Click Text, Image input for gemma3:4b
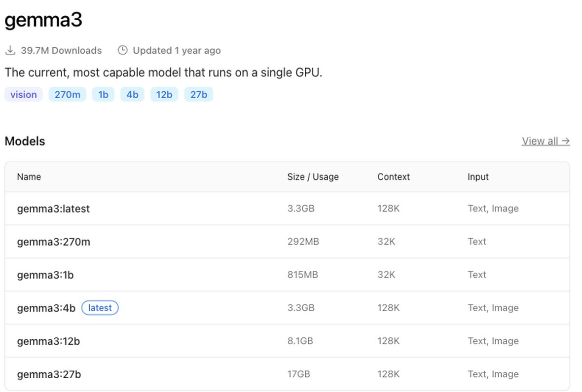Viewport: 582px width, 392px height. (493, 308)
